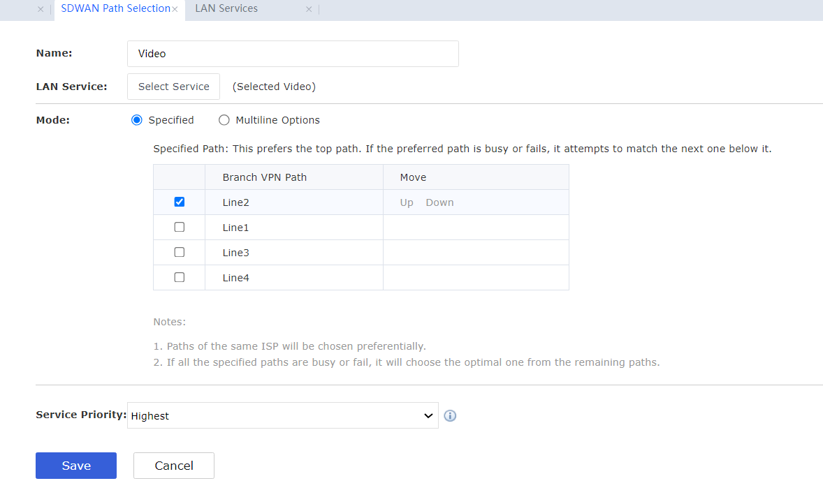Check the Line4 path checkbox
The width and height of the screenshot is (823, 504).
pos(180,277)
